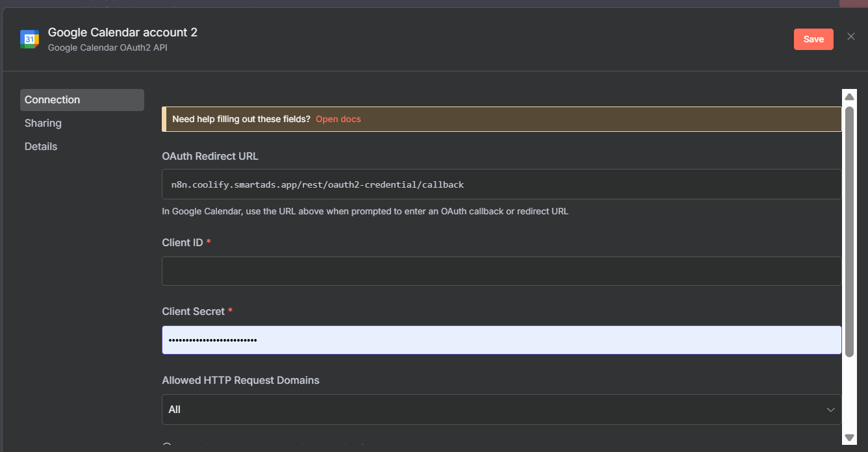This screenshot has width=868, height=452.
Task: Click into the Client Secret field
Action: 501,340
